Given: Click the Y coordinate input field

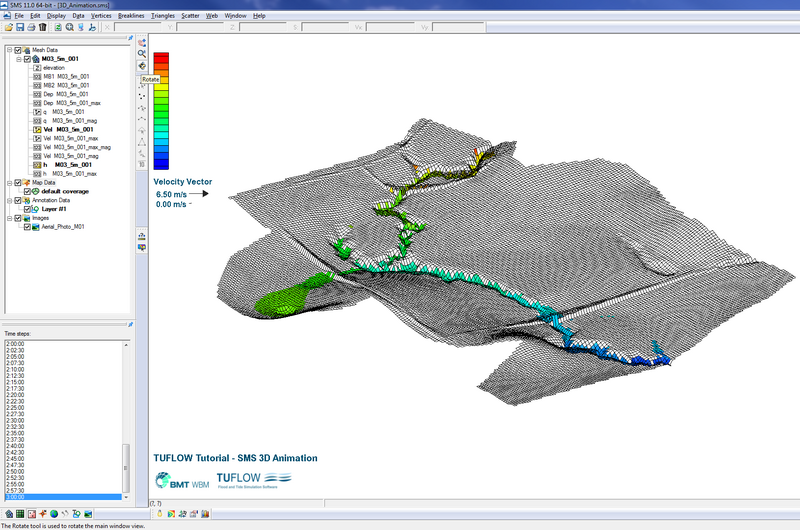Looking at the screenshot, I should (200, 27).
